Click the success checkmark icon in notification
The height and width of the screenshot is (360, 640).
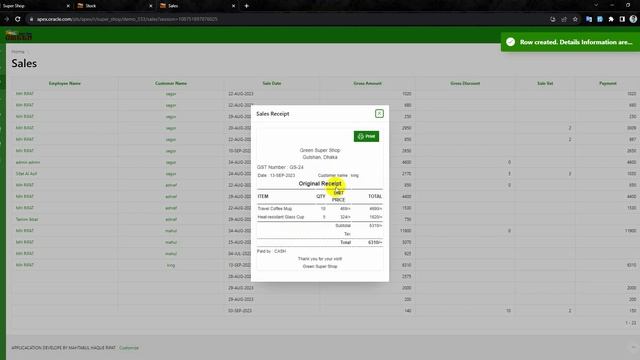click(x=510, y=42)
